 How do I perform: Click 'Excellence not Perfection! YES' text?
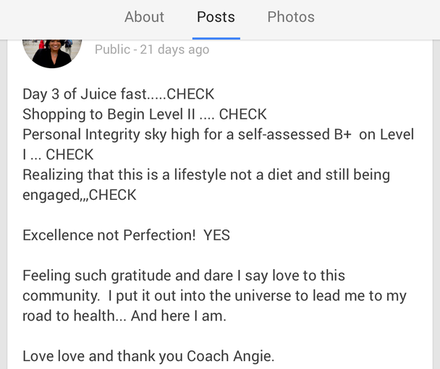(x=126, y=235)
